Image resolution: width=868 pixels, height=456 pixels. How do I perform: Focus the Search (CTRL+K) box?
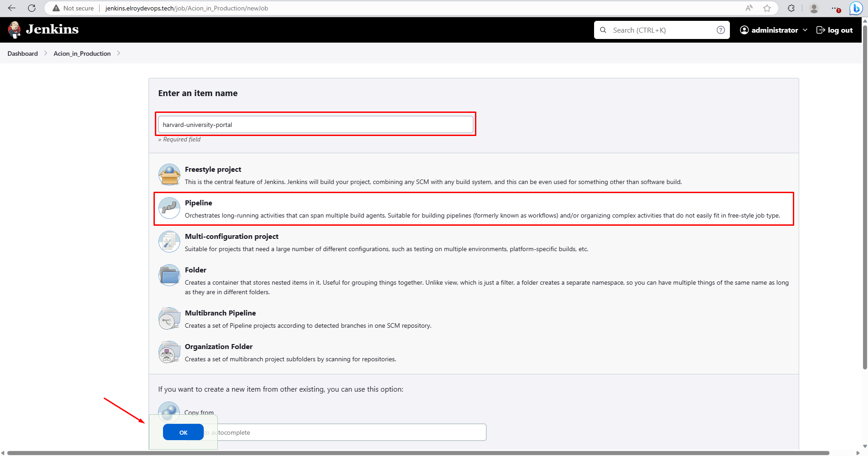click(x=662, y=30)
